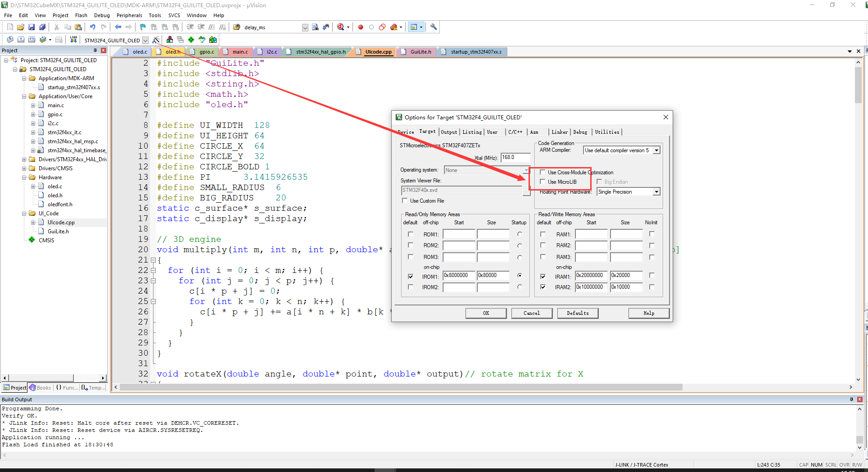Rebuild all target files
The height and width of the screenshot is (472, 868).
(32, 40)
